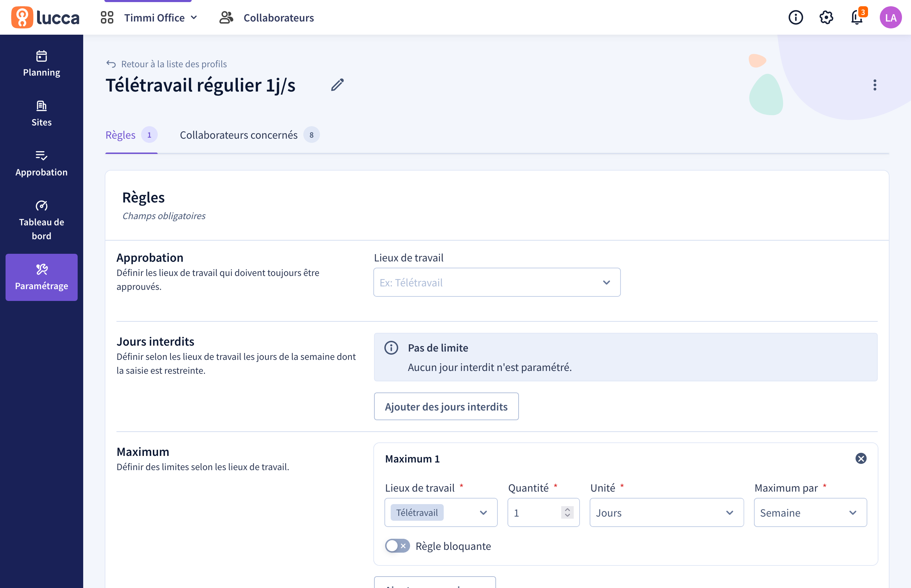The image size is (911, 588).
Task: Switch to Collaborateurs concernés tab
Action: click(250, 135)
